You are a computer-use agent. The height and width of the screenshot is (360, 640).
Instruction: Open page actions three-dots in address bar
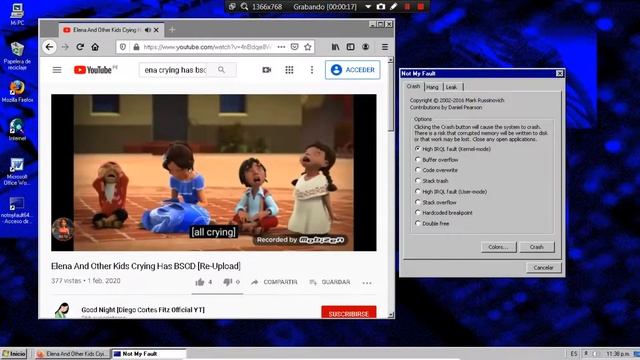point(281,47)
